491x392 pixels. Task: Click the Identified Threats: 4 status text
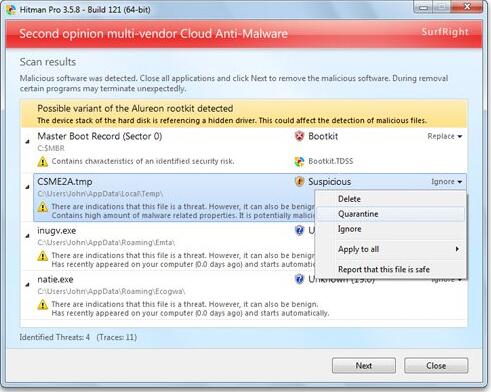55,337
